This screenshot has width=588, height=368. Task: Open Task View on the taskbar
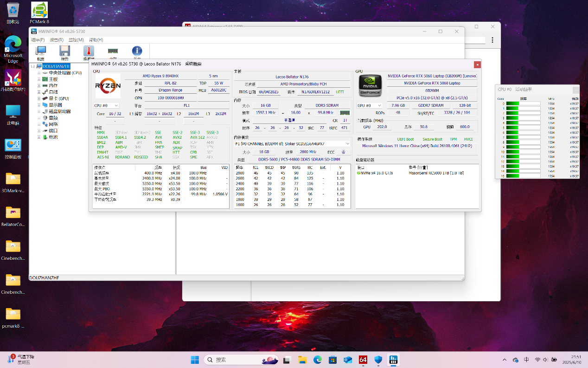click(x=287, y=360)
